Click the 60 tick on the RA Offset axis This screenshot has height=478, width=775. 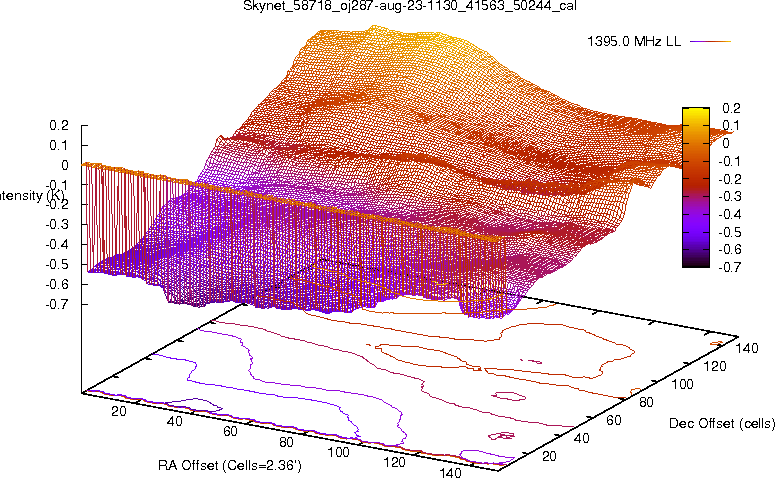pos(230,431)
